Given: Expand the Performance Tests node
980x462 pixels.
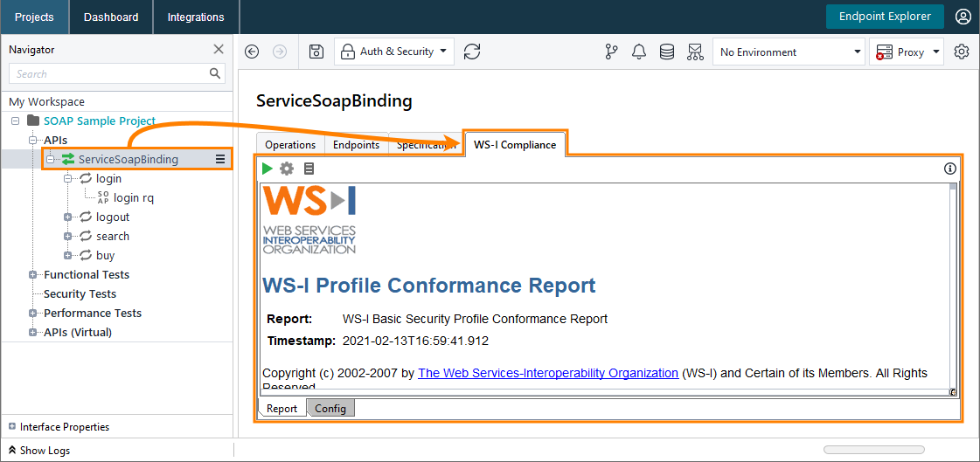Looking at the screenshot, I should pos(32,314).
